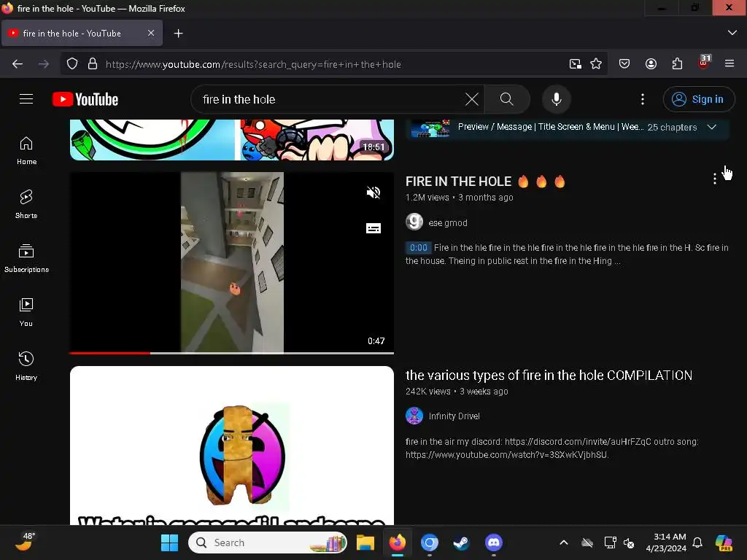The image size is (747, 560).
Task: Open the weather widget showing 48°
Action: click(26, 542)
